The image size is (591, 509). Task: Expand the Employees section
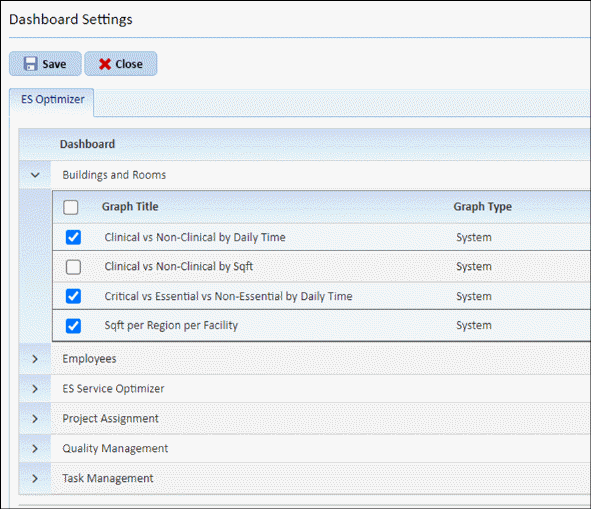(x=35, y=359)
